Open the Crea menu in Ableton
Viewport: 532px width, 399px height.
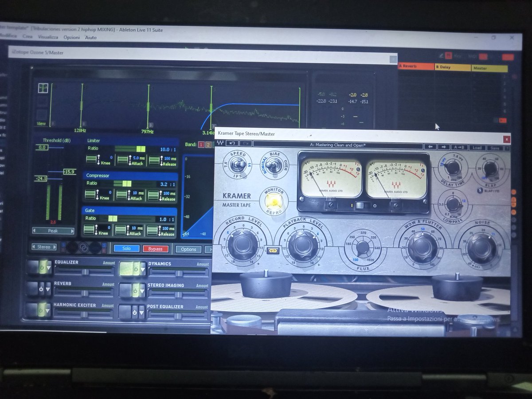click(28, 37)
